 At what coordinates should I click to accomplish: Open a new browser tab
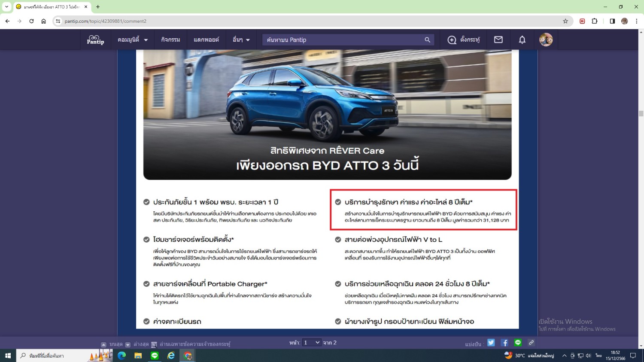pyautogui.click(x=98, y=7)
